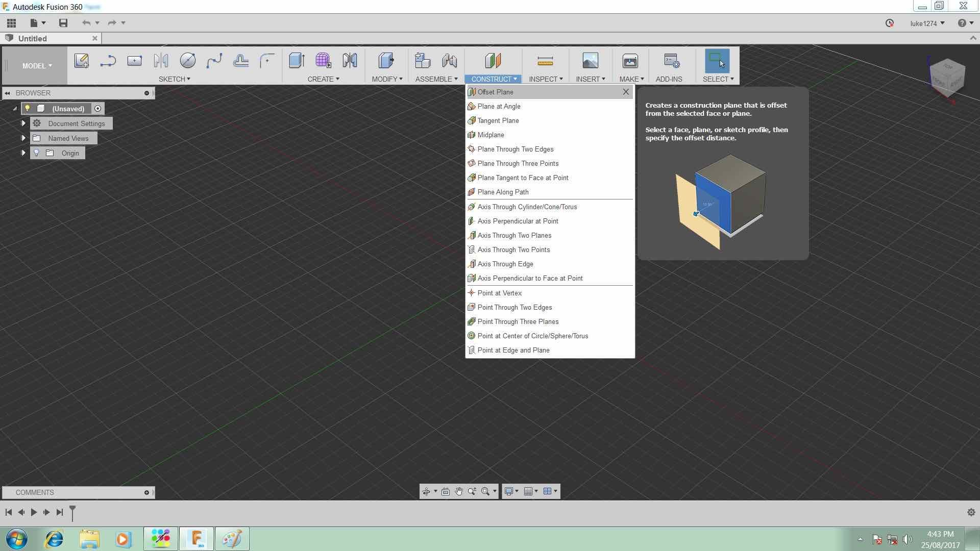Click the Save icon in top bar
Screen dimensions: 980x551
click(63, 23)
